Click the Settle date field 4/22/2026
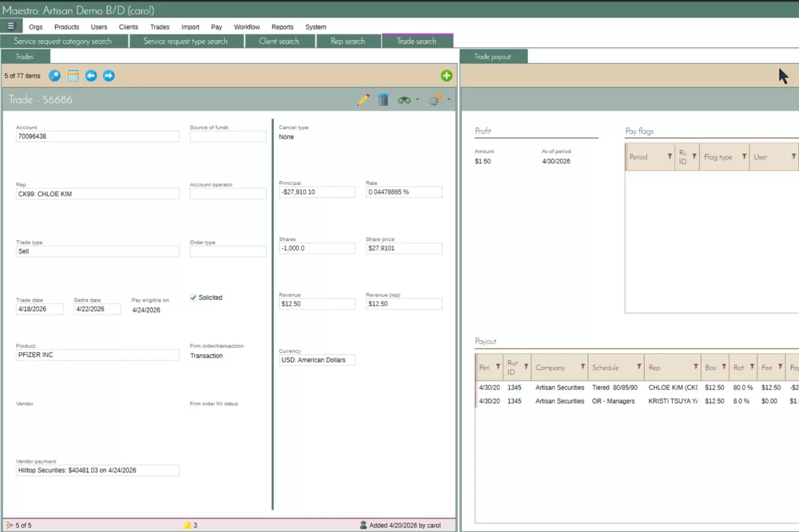 [97, 309]
